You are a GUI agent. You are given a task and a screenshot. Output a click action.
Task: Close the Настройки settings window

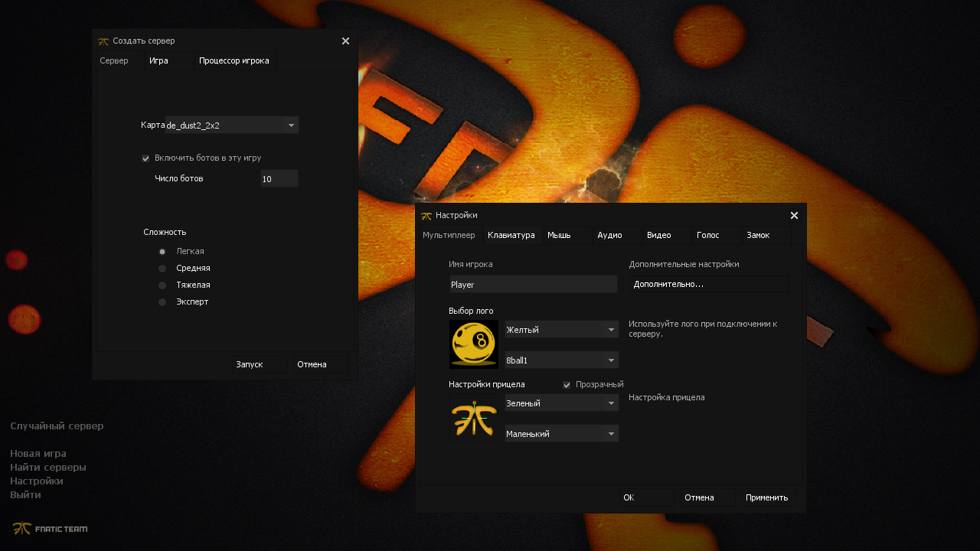[x=794, y=216]
